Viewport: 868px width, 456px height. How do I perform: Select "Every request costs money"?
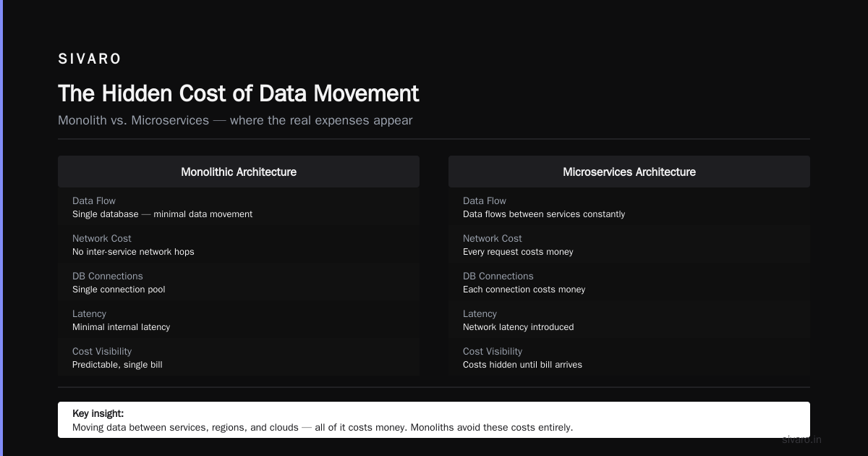[518, 252]
